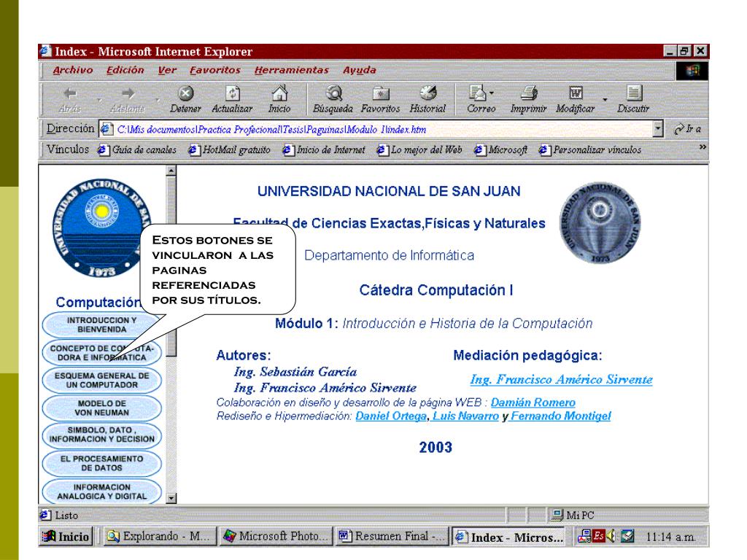
Task: Switch to Explorando taskbar window
Action: pos(160,536)
